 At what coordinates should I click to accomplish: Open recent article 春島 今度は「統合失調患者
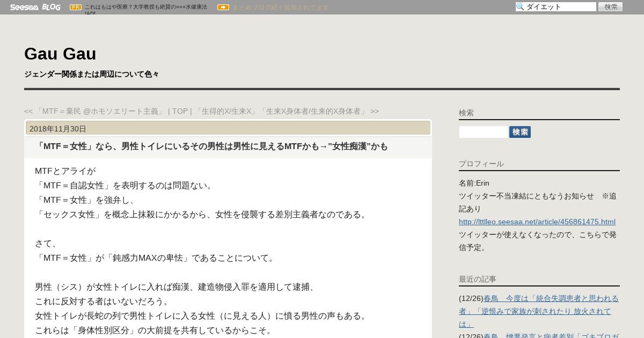point(539,311)
